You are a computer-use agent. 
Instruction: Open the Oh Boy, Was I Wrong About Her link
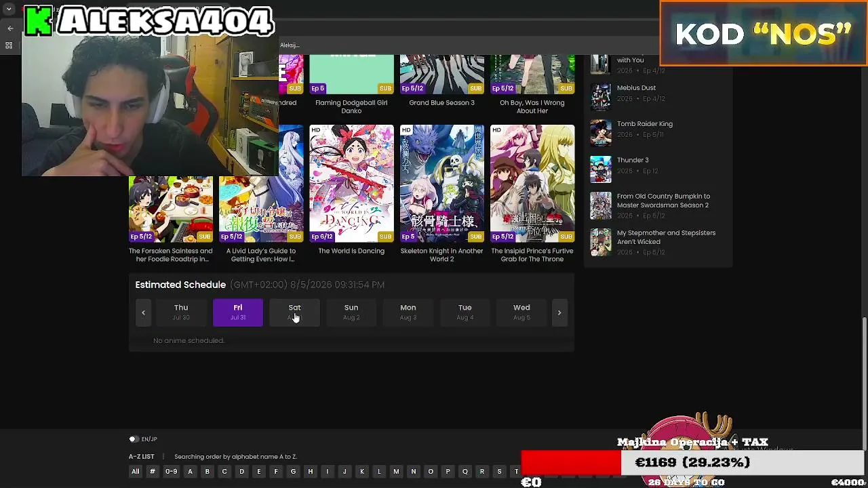[x=532, y=106]
